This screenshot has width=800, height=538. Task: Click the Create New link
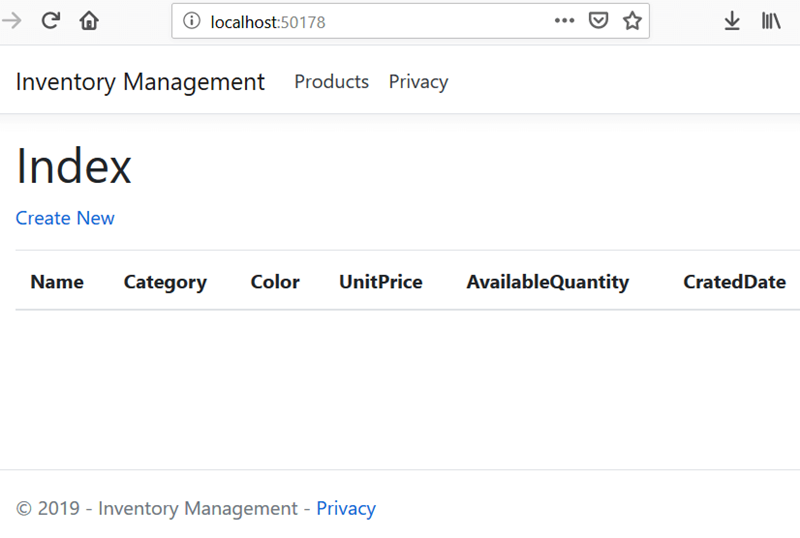coord(65,218)
